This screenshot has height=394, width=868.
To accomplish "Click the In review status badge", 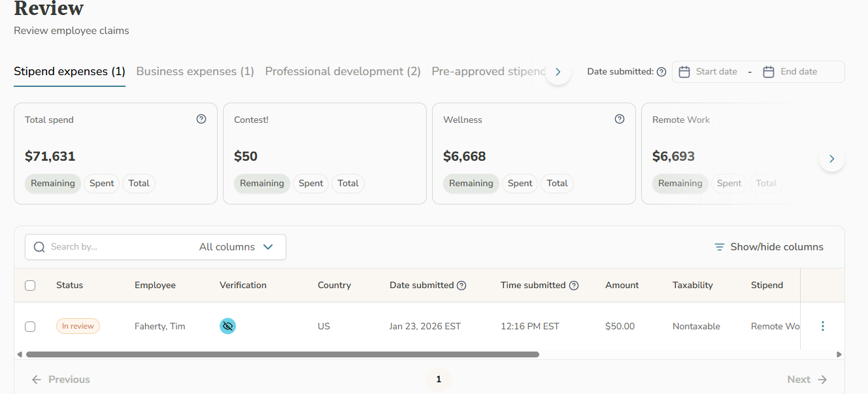I will [x=78, y=326].
